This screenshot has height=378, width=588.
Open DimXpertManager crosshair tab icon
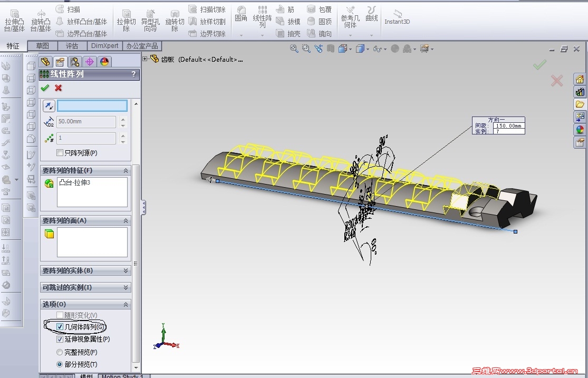(90, 62)
